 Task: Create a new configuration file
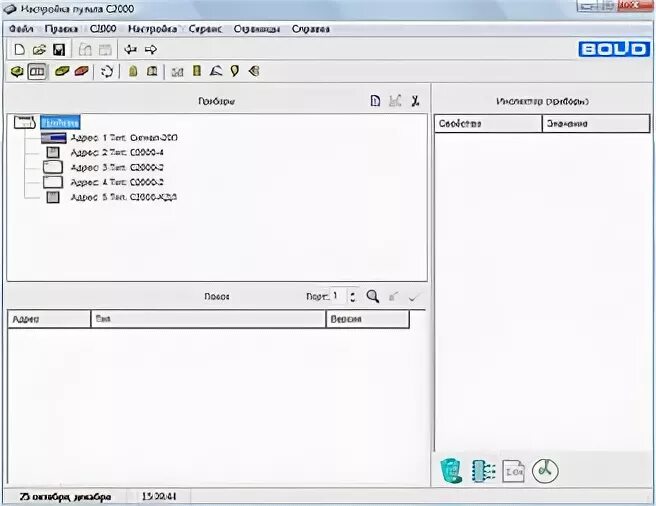[19, 50]
